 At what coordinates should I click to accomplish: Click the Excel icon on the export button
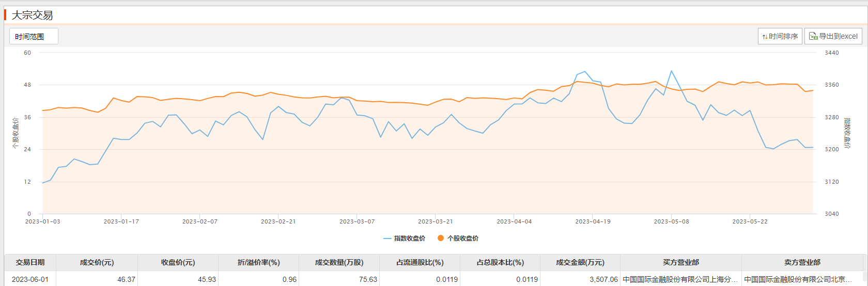[x=813, y=36]
